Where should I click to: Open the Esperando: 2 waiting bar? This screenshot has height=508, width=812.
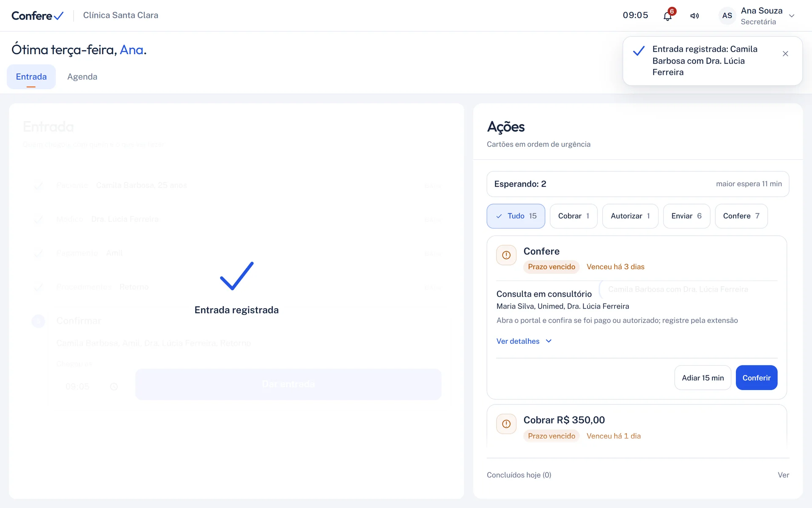tap(638, 184)
